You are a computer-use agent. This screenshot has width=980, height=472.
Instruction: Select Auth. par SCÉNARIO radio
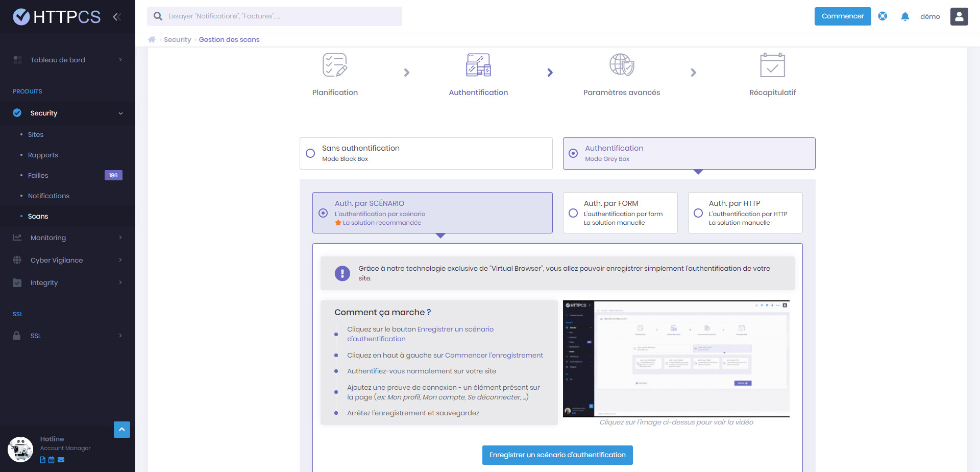[x=323, y=213]
